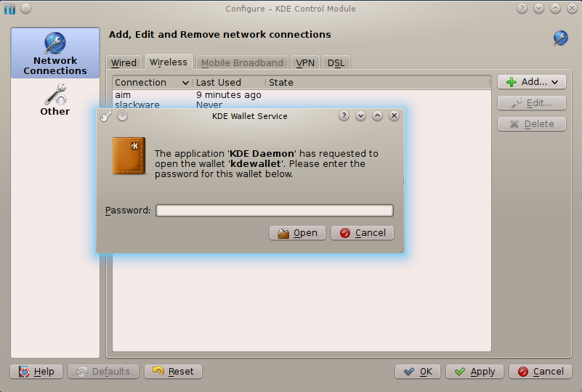Click the Control Module help question-mark button

pos(522,9)
